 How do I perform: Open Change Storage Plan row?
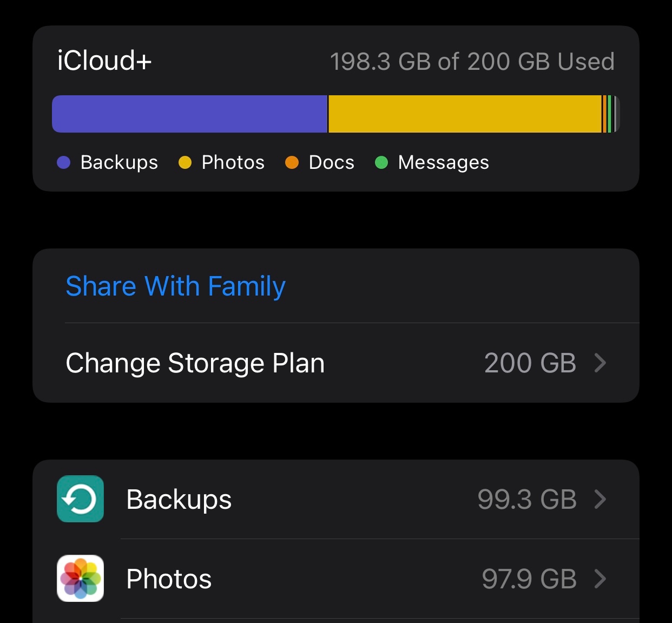click(x=336, y=363)
